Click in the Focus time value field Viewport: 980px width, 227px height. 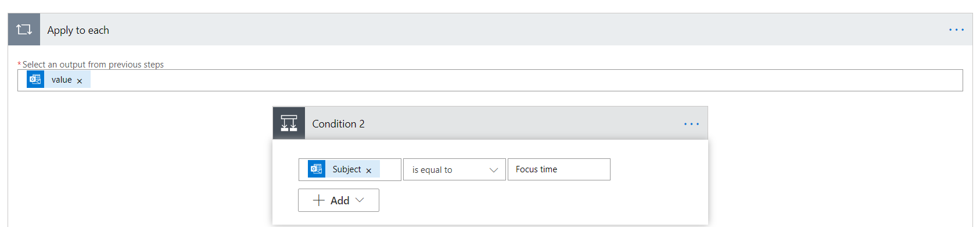coord(559,169)
